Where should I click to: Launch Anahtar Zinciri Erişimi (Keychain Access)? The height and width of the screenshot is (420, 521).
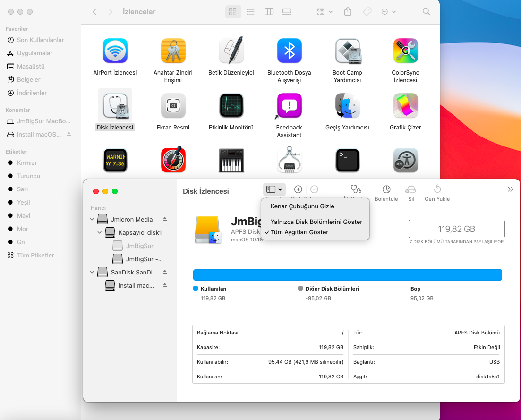(173, 51)
